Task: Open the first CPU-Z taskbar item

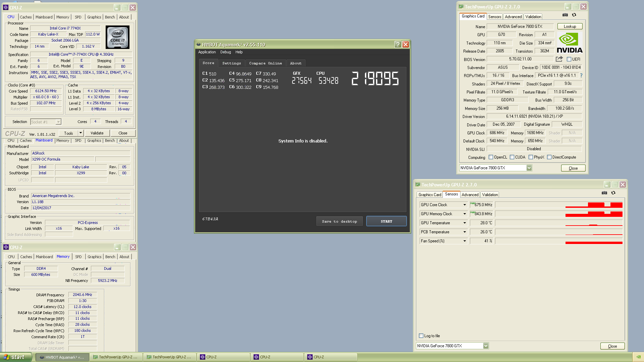Action: coord(223,357)
